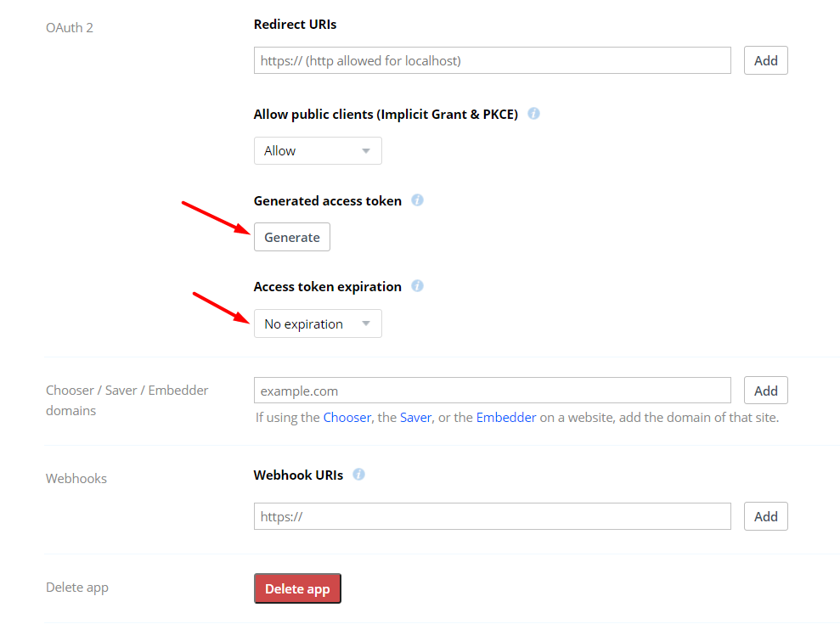Add the Redirect URI
This screenshot has height=630, width=840.
click(765, 60)
